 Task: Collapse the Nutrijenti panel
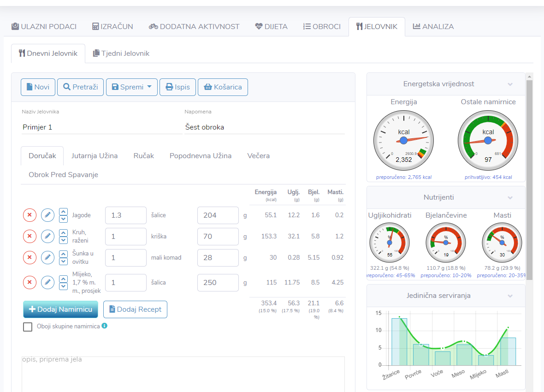coord(510,197)
